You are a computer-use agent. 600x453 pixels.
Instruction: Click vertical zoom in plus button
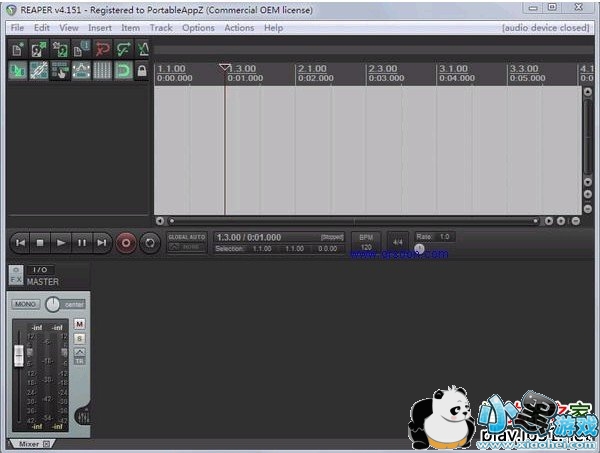pos(588,194)
